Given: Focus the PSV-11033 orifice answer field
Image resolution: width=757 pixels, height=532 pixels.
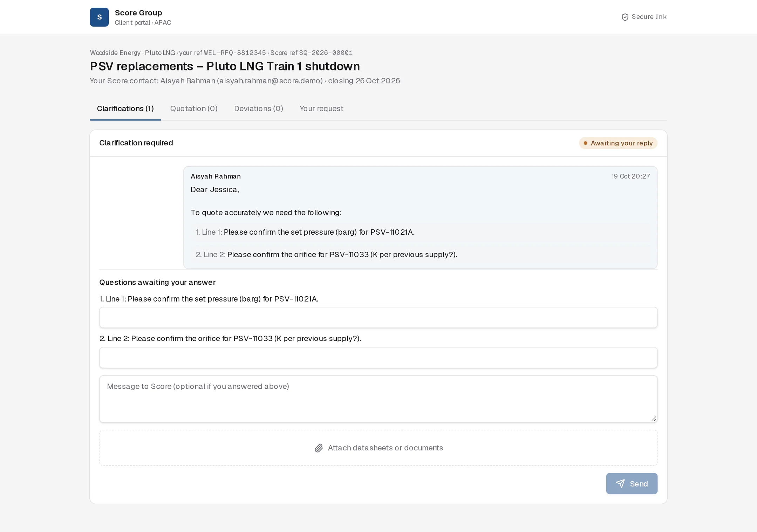Looking at the screenshot, I should pos(378,358).
